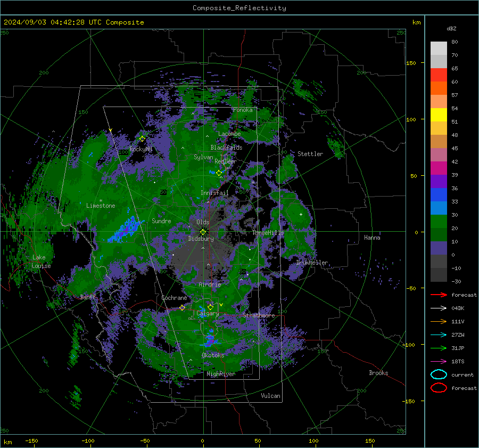Select the purple 36-39 dBZ swatch
Screen dimensions: 479x448
pos(439,181)
